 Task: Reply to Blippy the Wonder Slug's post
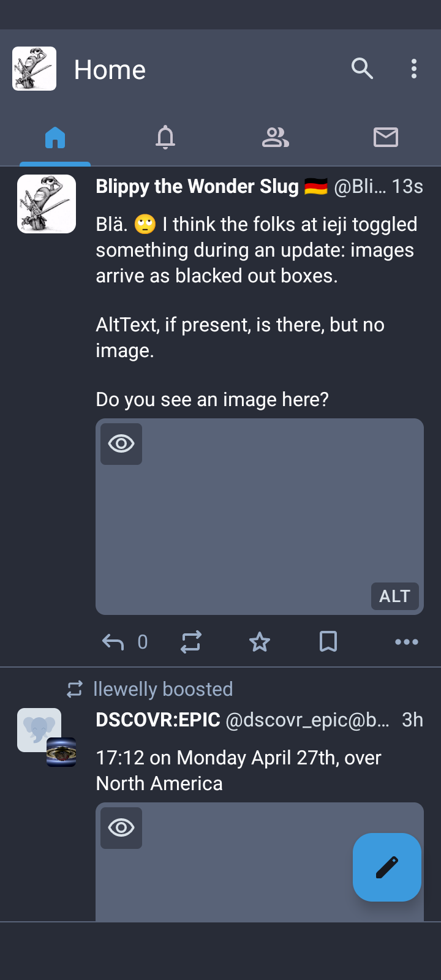(113, 642)
